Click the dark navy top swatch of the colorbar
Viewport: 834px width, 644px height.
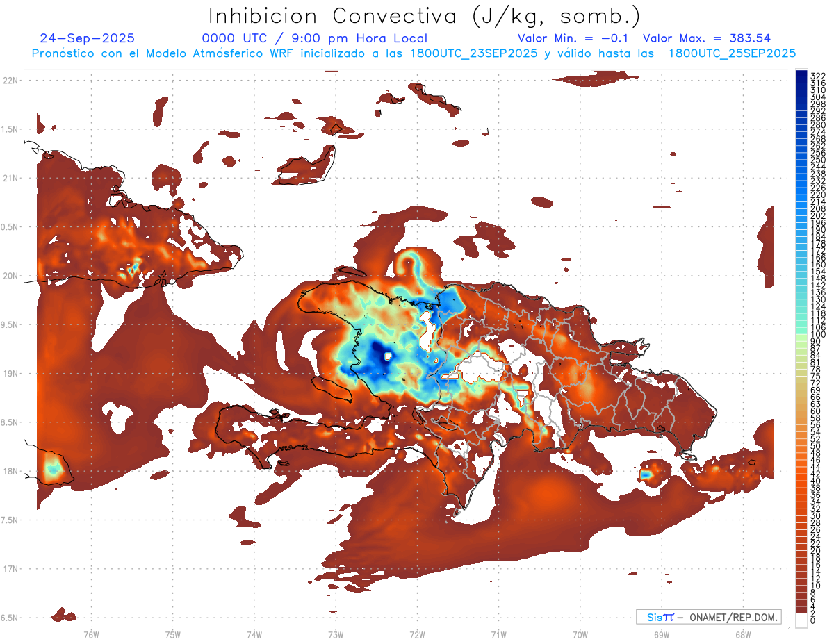point(801,74)
